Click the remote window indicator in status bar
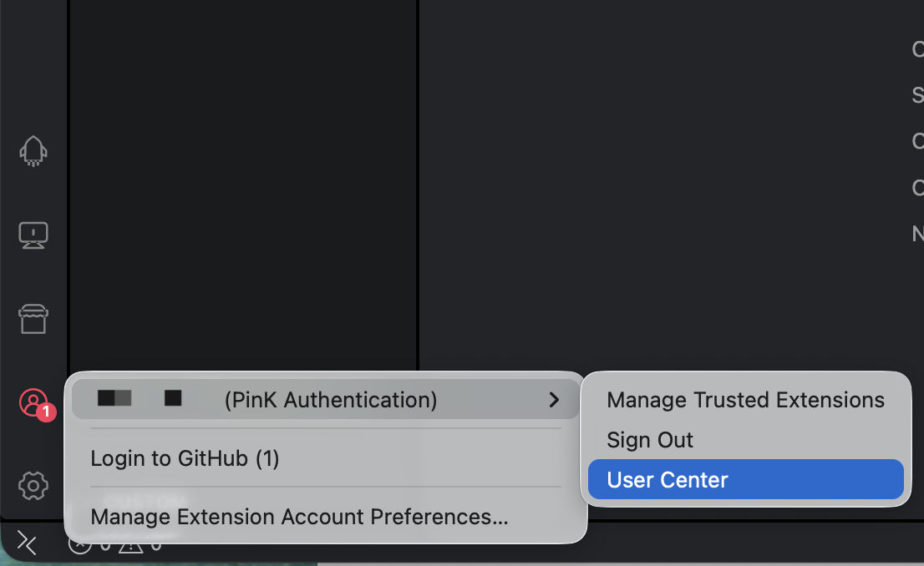 point(27,544)
